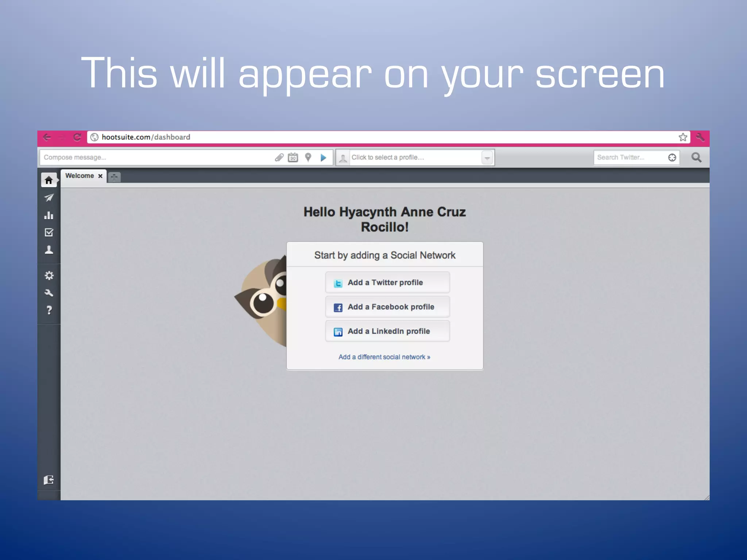Open browser wrench settings menu
747x560 pixels.
tap(700, 137)
